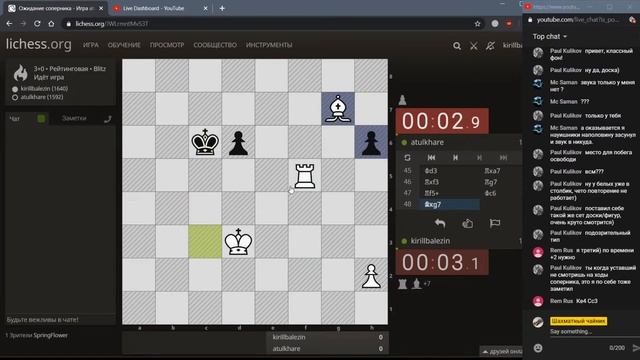Open the ИНСТРУМЕНТЫ menu

coord(269,45)
